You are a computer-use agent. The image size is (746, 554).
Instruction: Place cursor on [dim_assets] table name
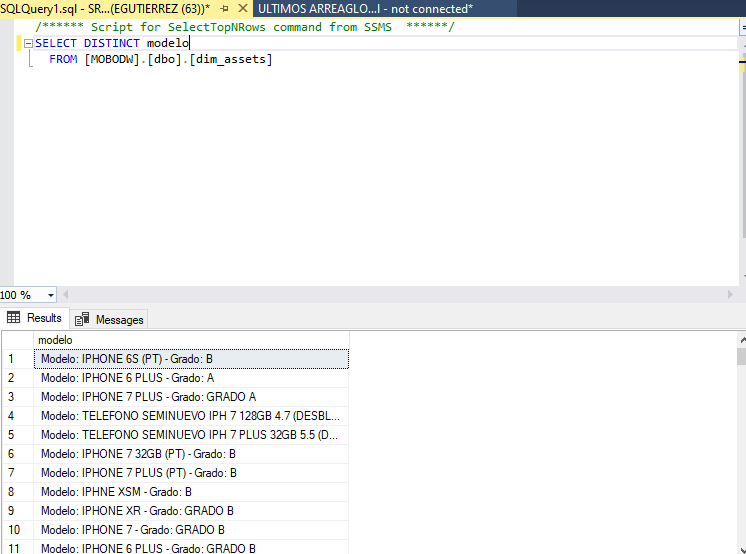pyautogui.click(x=231, y=59)
